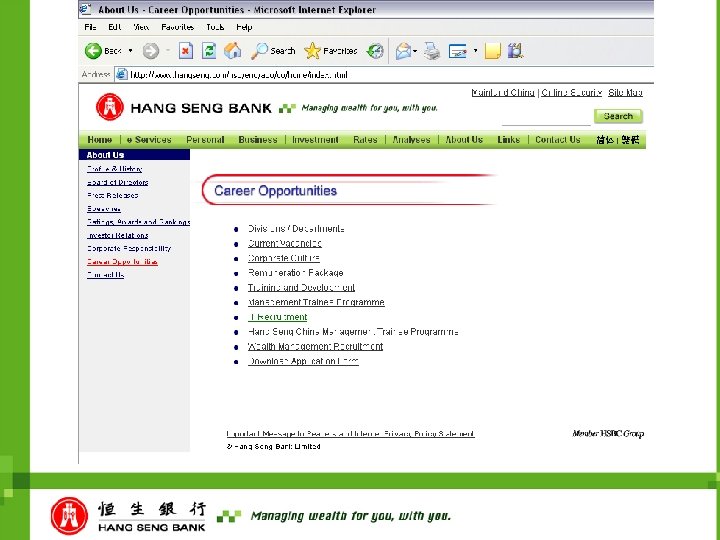The width and height of the screenshot is (720, 540).
Task: Open Remuneration Package list item
Action: pos(296,273)
